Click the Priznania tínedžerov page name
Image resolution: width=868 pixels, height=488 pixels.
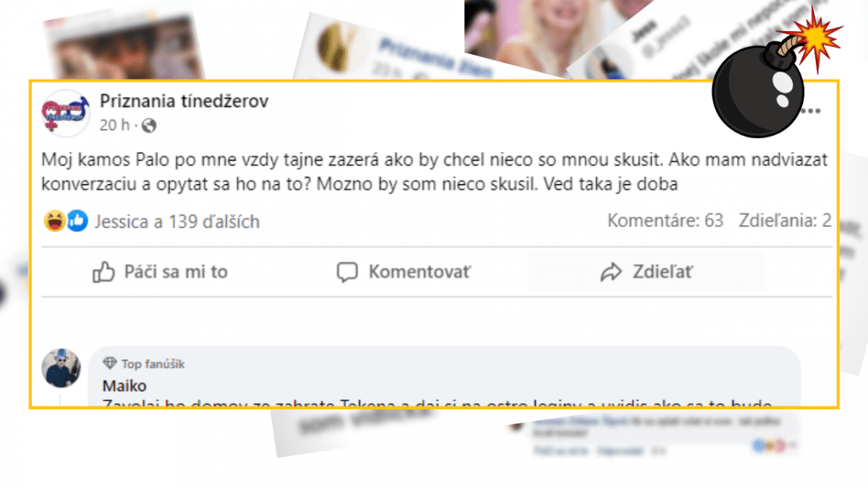click(x=184, y=101)
